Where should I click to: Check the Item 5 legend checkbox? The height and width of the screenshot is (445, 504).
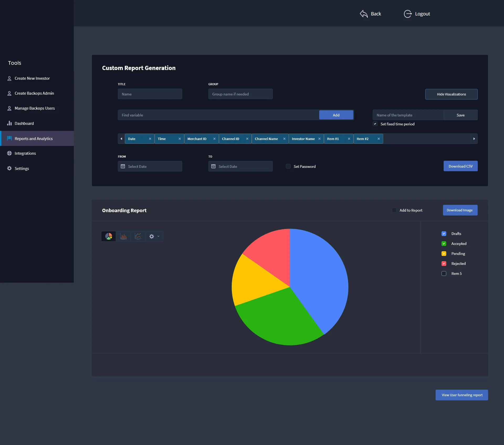point(444,273)
